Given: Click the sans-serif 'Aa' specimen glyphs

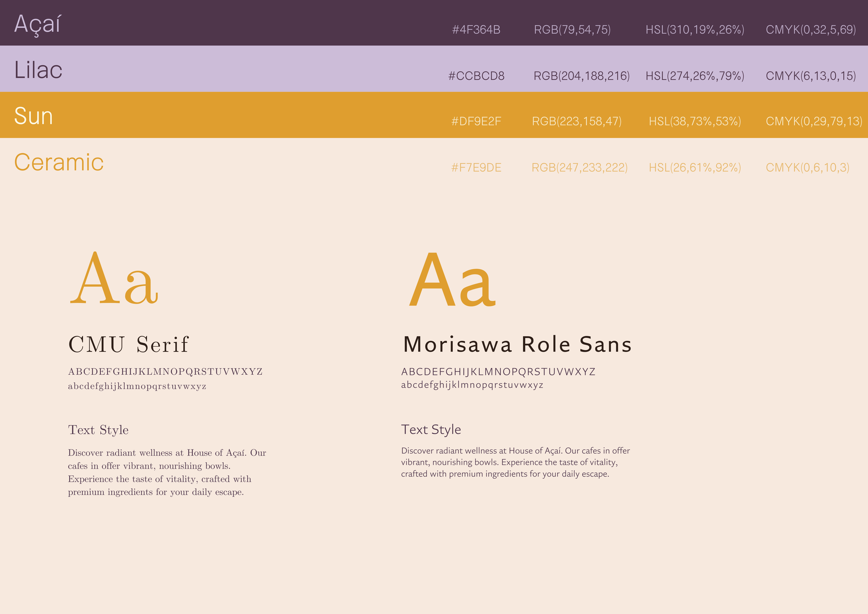Looking at the screenshot, I should [452, 280].
